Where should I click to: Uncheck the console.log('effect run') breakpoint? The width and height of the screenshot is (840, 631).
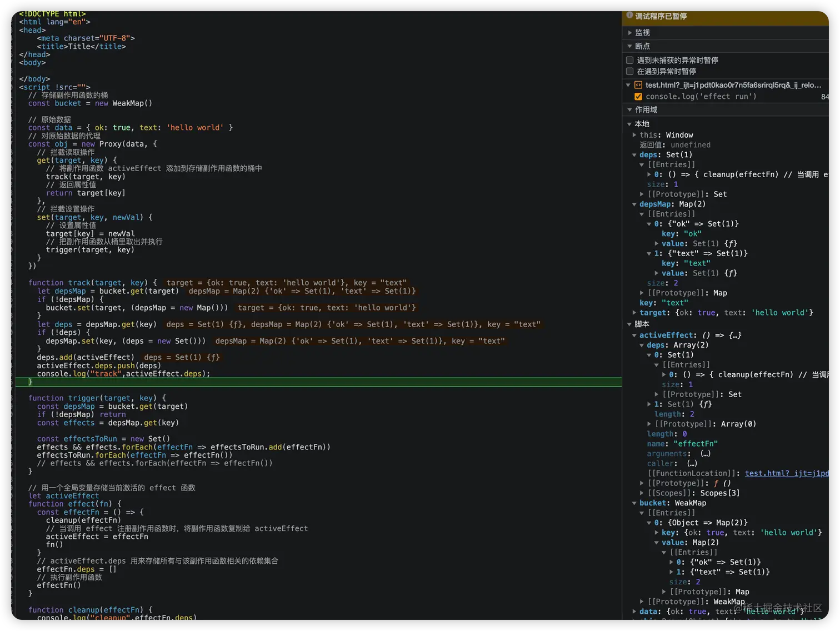click(638, 97)
